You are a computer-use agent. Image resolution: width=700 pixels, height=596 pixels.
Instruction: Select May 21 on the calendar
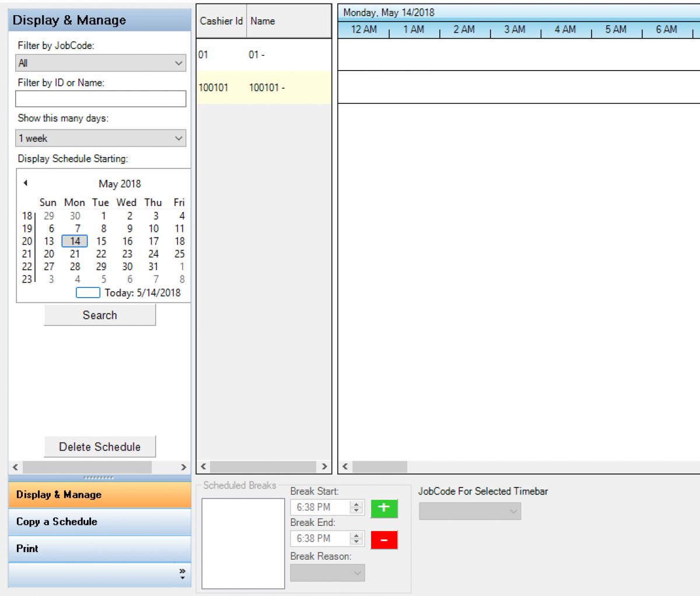(x=75, y=253)
